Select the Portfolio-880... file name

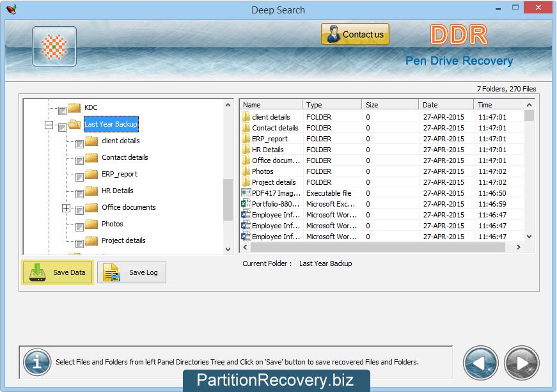pos(276,204)
